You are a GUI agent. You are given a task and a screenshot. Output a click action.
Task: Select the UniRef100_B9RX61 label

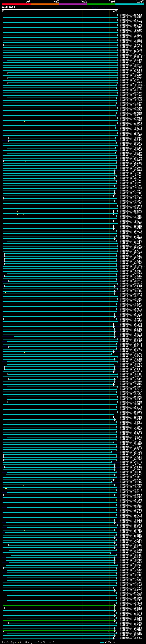[x=131, y=552]
